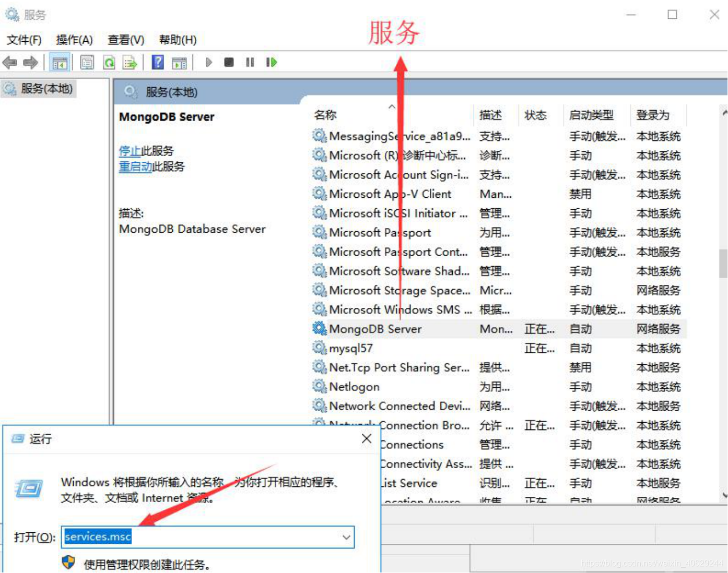Click the Properties toolbar icon
Screen dimensions: 728x573
(x=87, y=62)
